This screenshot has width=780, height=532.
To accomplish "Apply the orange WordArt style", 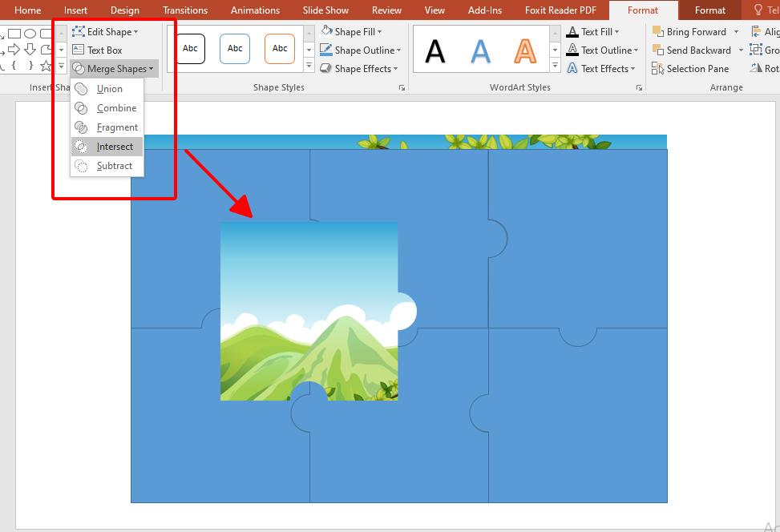I will pyautogui.click(x=525, y=50).
